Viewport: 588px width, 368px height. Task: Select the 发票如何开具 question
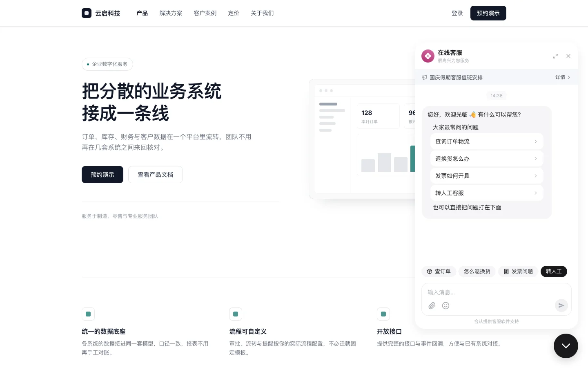click(487, 176)
